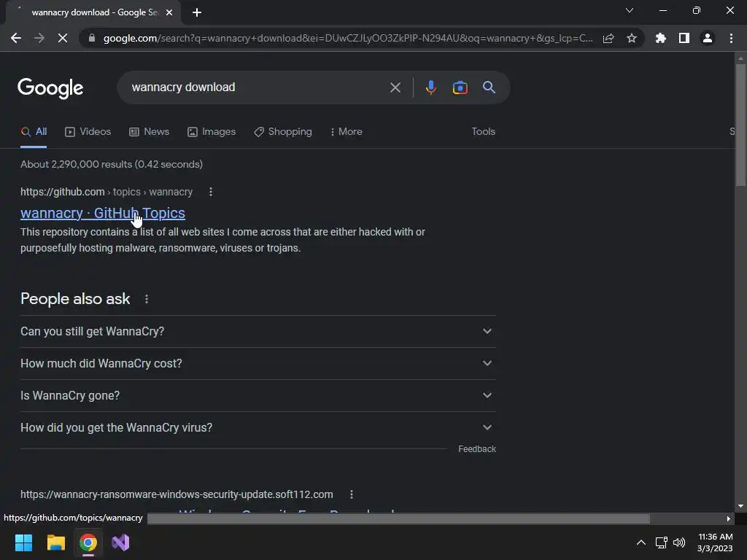The height and width of the screenshot is (560, 747).
Task: Select the All results tab
Action: [34, 131]
